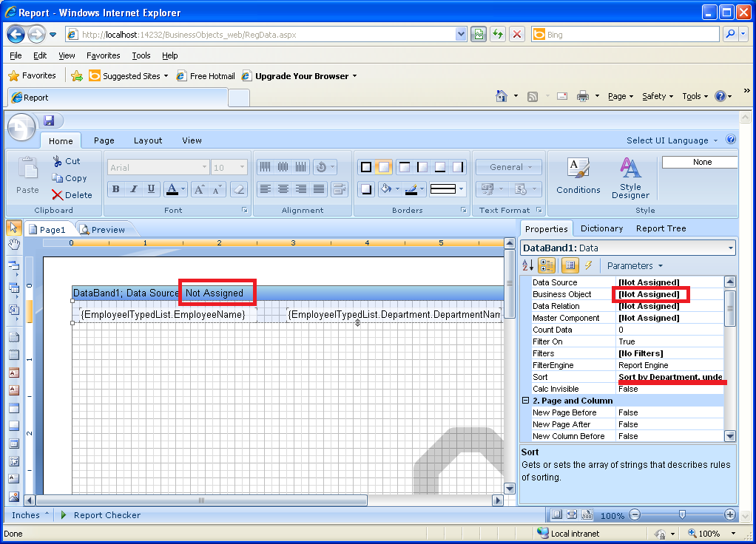Viewport: 756px width, 544px height.
Task: Toggle right border
Action: click(458, 167)
